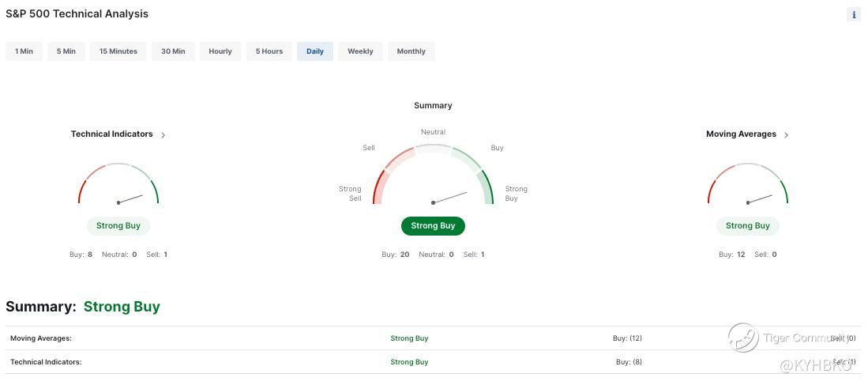Click Strong Buy in Moving Averages row

point(409,338)
